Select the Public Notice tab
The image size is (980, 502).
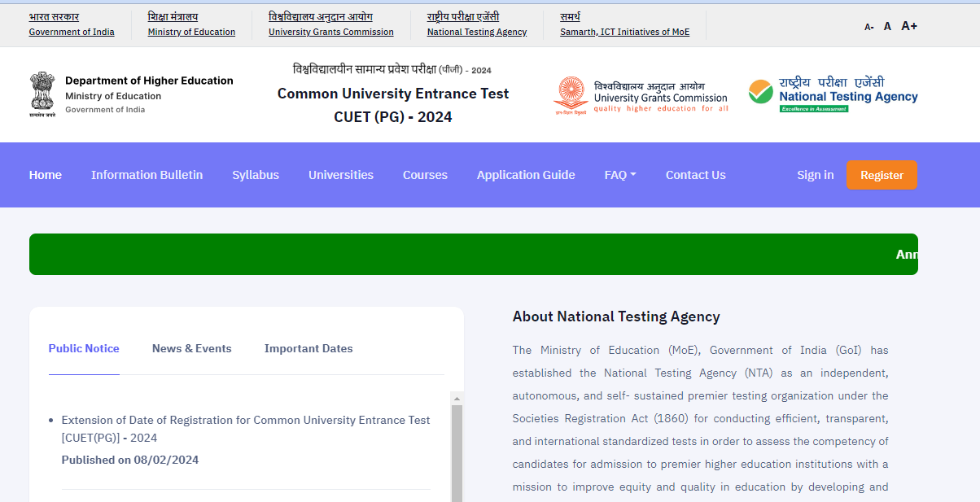tap(84, 348)
